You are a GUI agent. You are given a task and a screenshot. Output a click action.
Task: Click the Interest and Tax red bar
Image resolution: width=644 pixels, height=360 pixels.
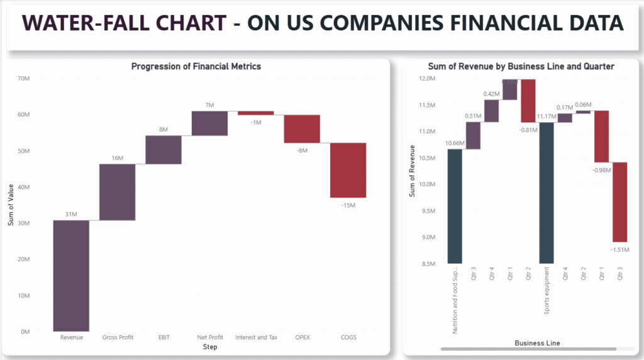click(255, 113)
